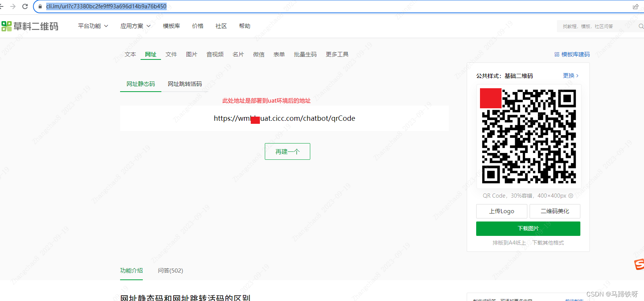Click the 公共样式: 基础二维码 label
The width and height of the screenshot is (644, 301).
click(x=505, y=76)
